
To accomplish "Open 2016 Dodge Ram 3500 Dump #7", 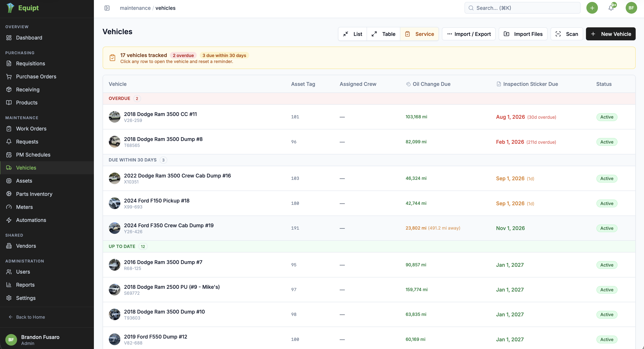I will point(369,265).
